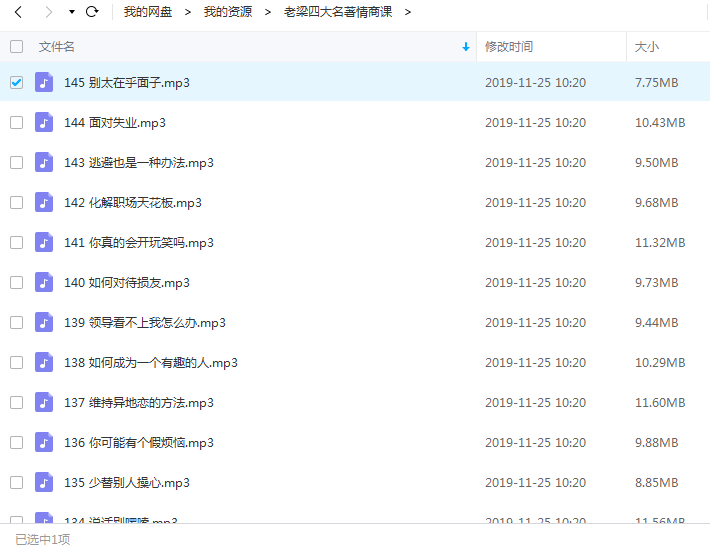Refresh the file list

click(x=92, y=12)
